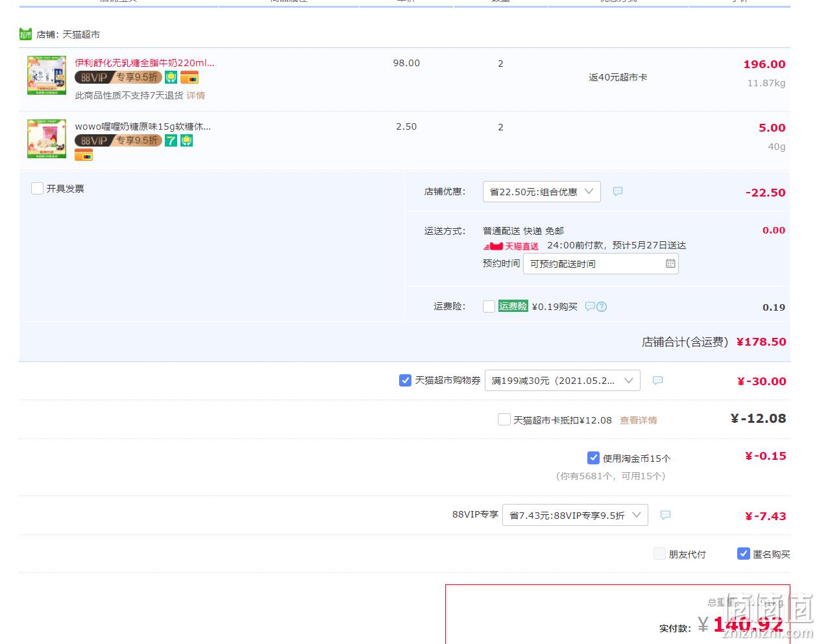Click the 98.00 unit price of the milk

406,63
